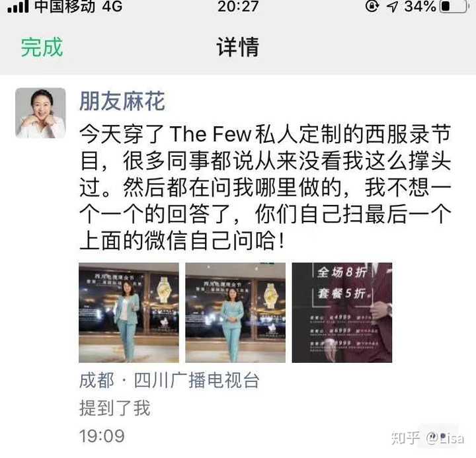The width and height of the screenshot is (476, 458).
Task: Tap the 知乎 @Lisa watermark
Action: point(428,438)
